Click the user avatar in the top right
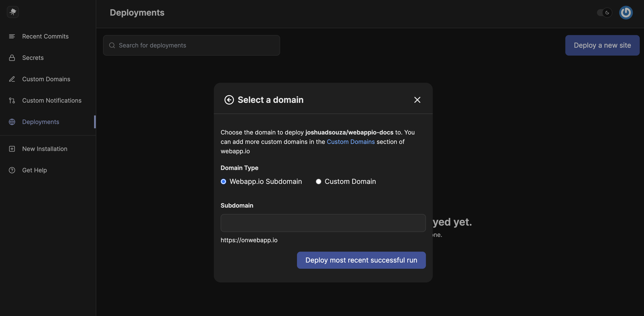This screenshot has height=316, width=644. (x=626, y=12)
